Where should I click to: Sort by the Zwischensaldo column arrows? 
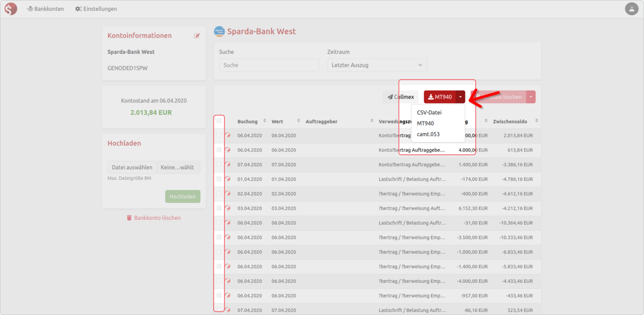[536, 121]
